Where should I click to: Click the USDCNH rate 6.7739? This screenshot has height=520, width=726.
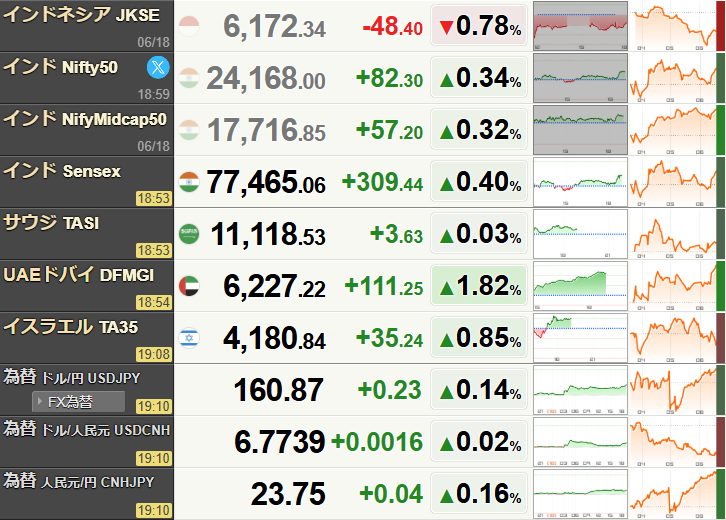pyautogui.click(x=280, y=442)
